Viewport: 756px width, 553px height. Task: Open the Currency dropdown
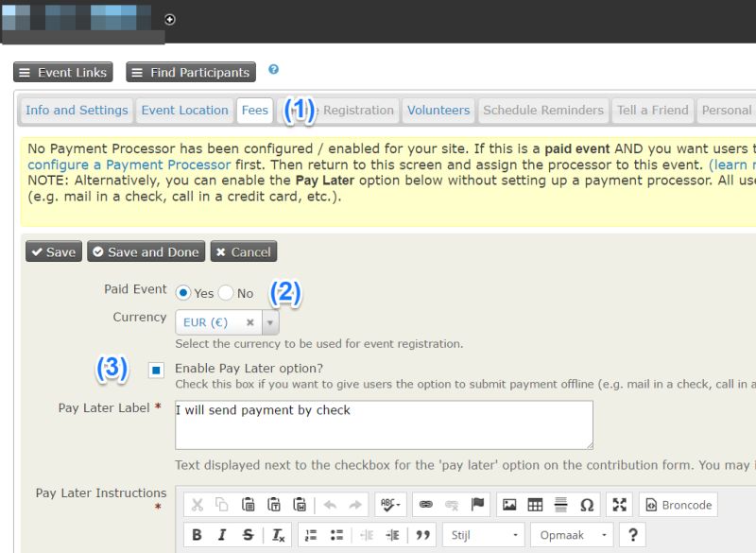tap(270, 321)
